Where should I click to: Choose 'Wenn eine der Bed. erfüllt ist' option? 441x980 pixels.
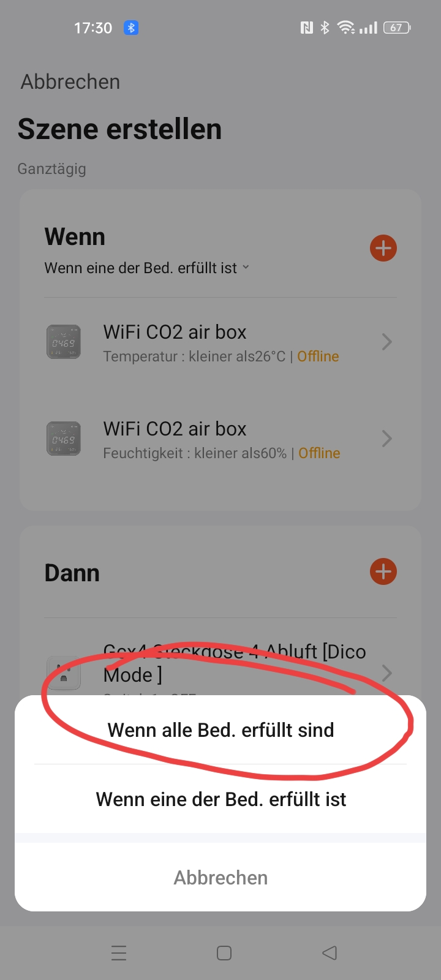[221, 799]
